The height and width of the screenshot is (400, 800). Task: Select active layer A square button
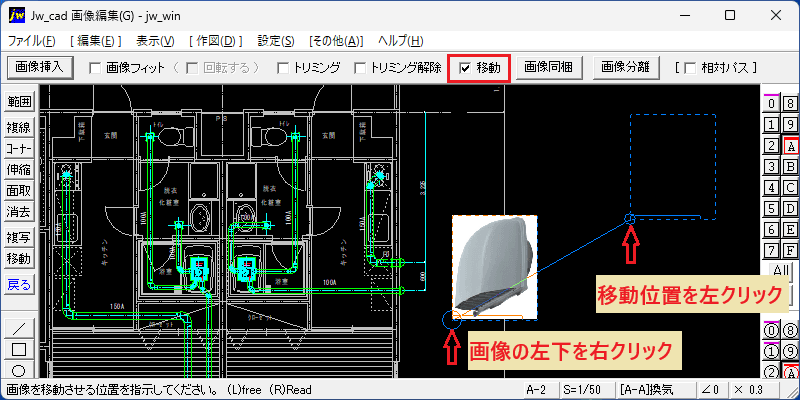[x=790, y=146]
